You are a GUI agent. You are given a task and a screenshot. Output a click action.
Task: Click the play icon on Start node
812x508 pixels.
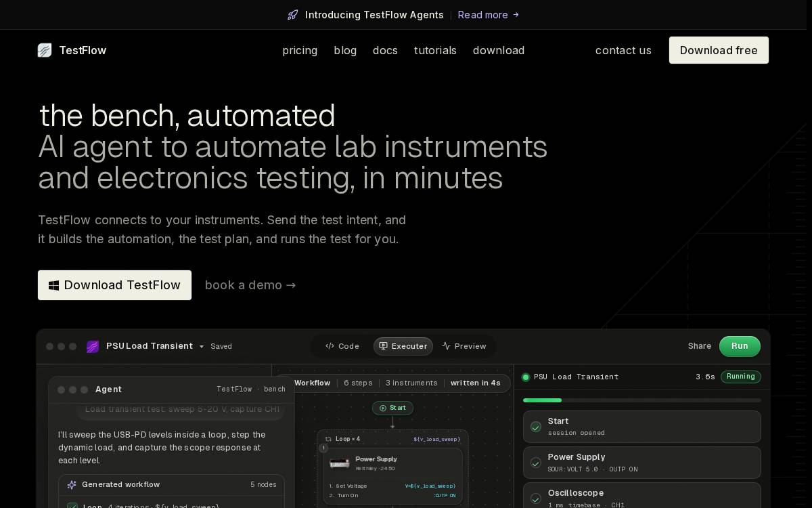pyautogui.click(x=383, y=408)
